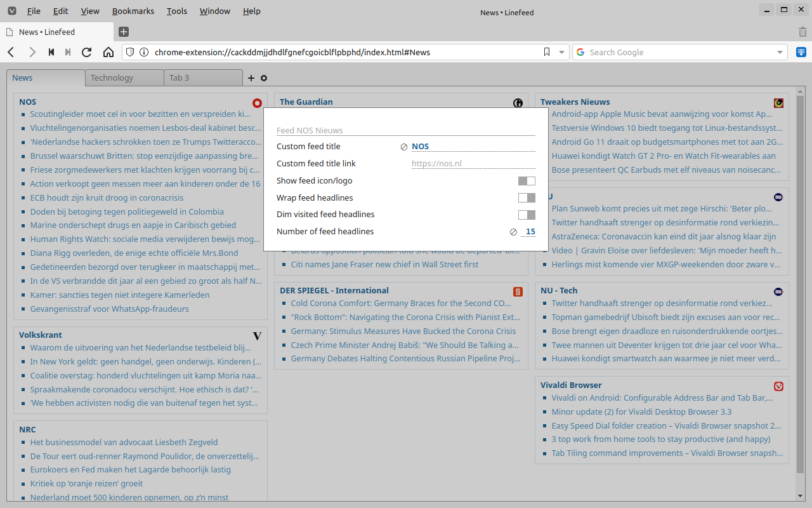This screenshot has height=508, width=812.
Task: Open the Tools menu
Action: tap(177, 11)
